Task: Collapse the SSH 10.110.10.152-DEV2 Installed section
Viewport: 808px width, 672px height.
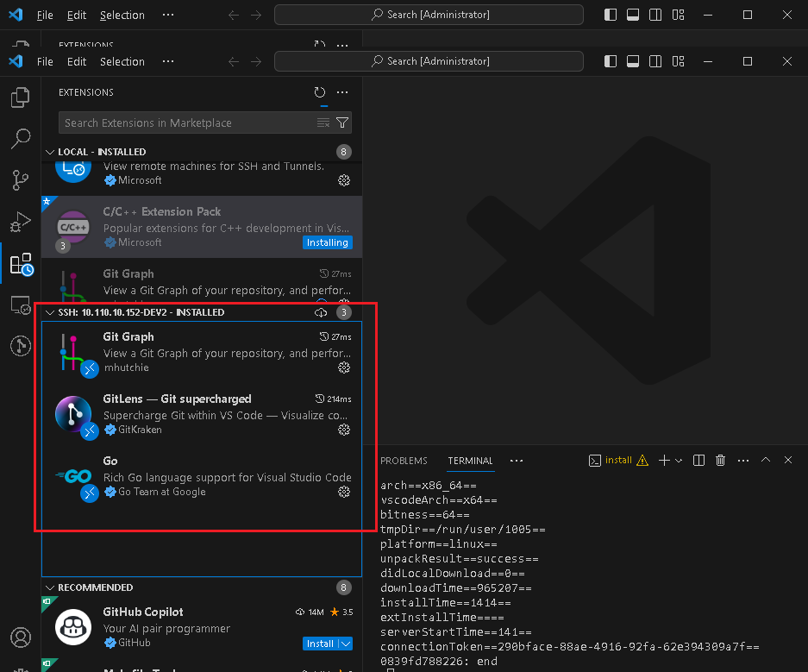Action: pos(49,312)
